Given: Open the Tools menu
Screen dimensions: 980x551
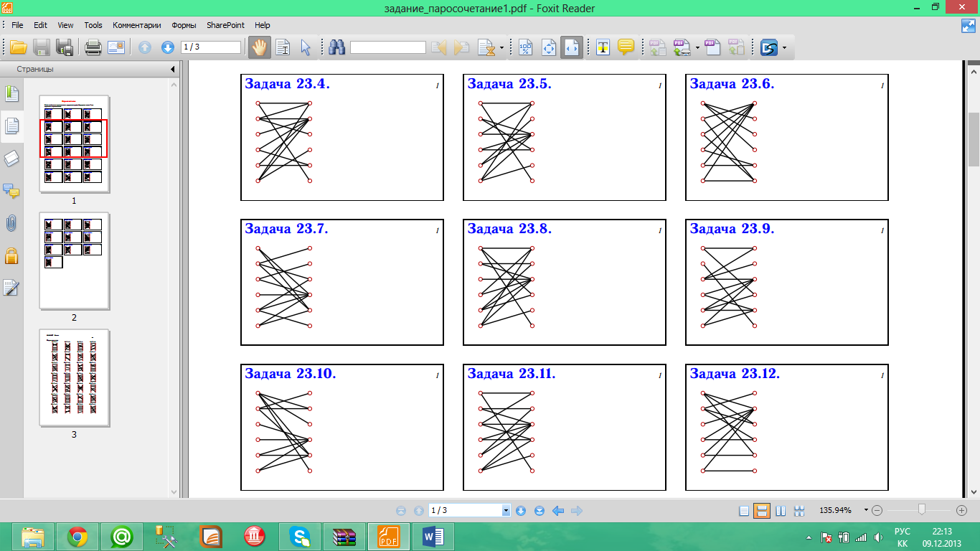Looking at the screenshot, I should click(93, 24).
